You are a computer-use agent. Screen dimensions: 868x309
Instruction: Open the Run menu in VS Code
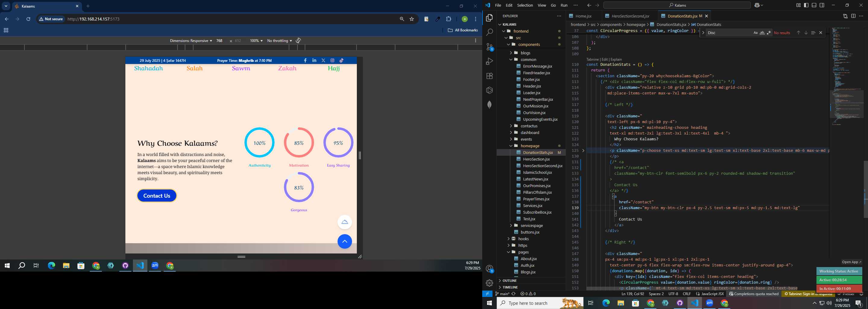(564, 5)
